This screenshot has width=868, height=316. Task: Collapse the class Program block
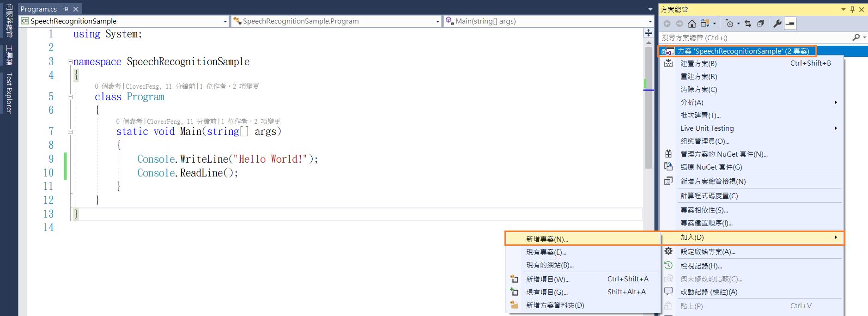tap(70, 97)
